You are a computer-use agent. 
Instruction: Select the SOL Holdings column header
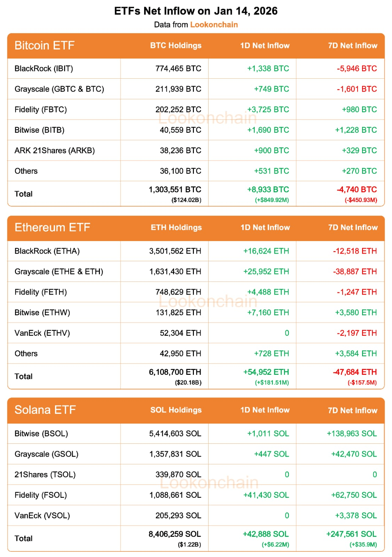tap(176, 410)
